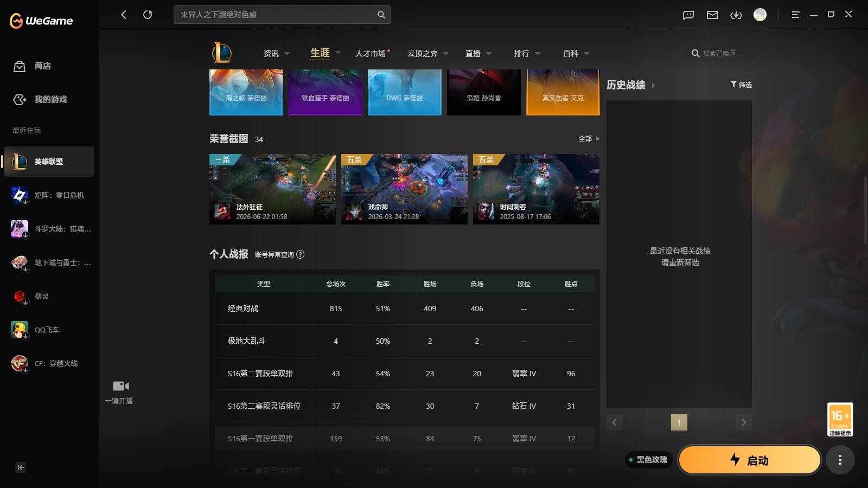Click the 搜索召唤师 search magnifier icon
This screenshot has width=868, height=488.
pos(695,53)
